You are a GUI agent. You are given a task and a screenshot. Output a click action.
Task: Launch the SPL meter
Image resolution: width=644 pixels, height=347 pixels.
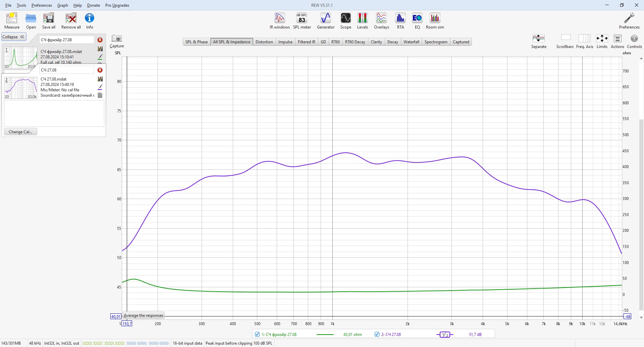(x=302, y=21)
